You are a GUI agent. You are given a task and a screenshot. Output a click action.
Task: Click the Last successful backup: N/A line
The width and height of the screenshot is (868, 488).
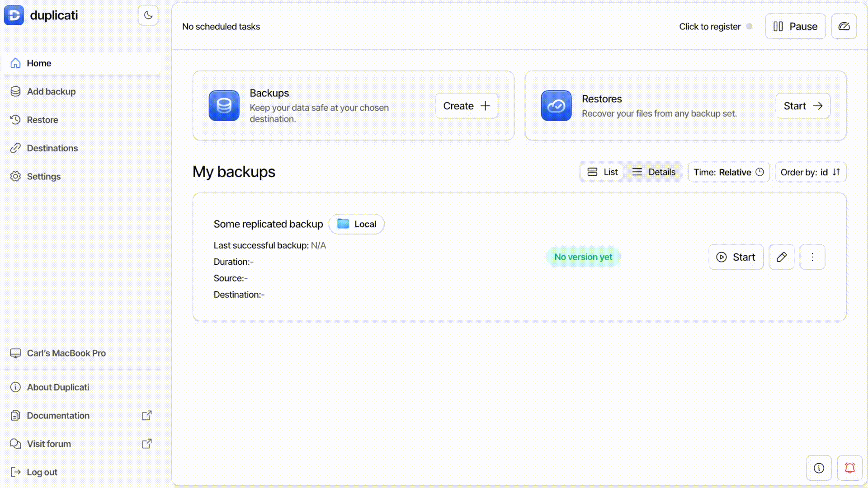pos(270,245)
